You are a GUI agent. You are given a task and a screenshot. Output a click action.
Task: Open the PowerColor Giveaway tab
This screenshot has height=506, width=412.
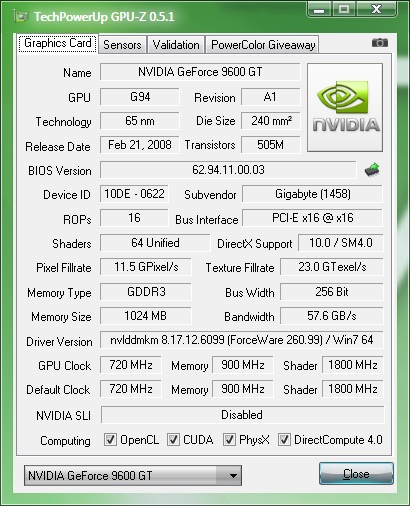(263, 45)
